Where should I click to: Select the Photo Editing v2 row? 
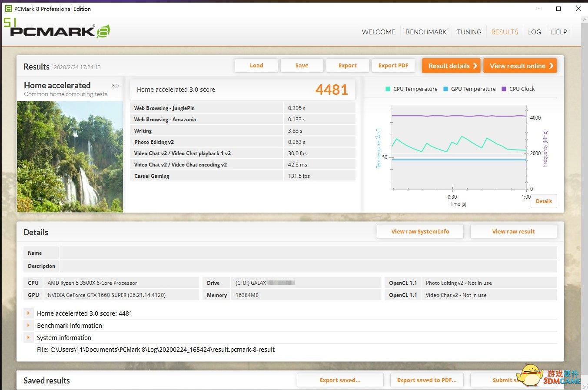[x=243, y=142]
